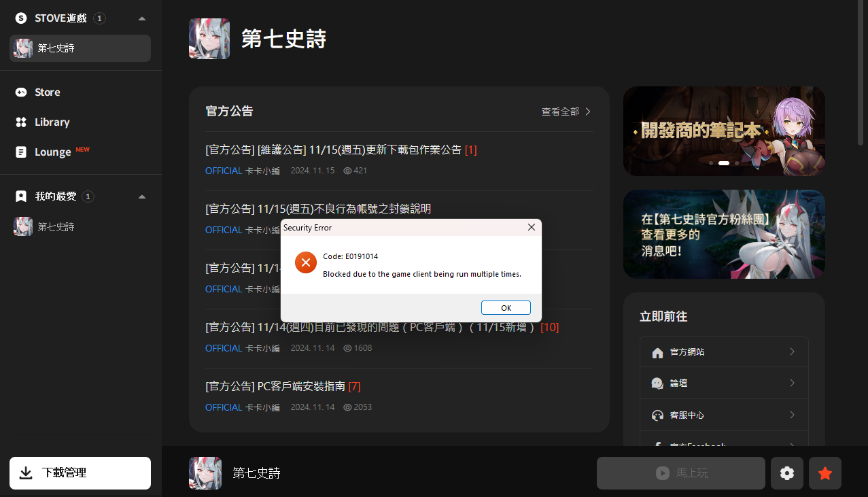The height and width of the screenshot is (497, 868).
Task: Click the red error icon in the dialog
Action: tap(306, 262)
